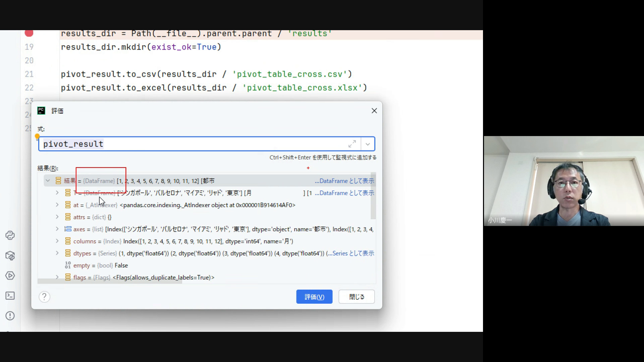Image resolution: width=644 pixels, height=362 pixels.
Task: Open the Terminal tool window icon
Action: click(x=10, y=296)
